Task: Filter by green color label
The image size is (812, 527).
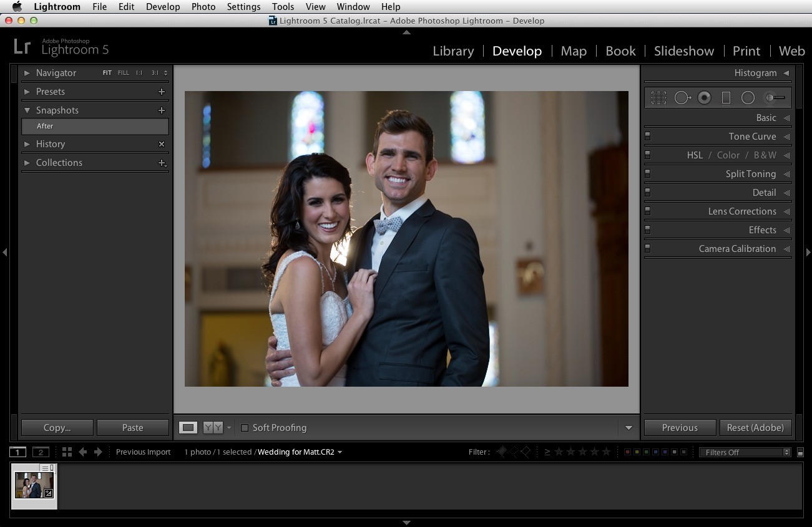Action: [646, 452]
